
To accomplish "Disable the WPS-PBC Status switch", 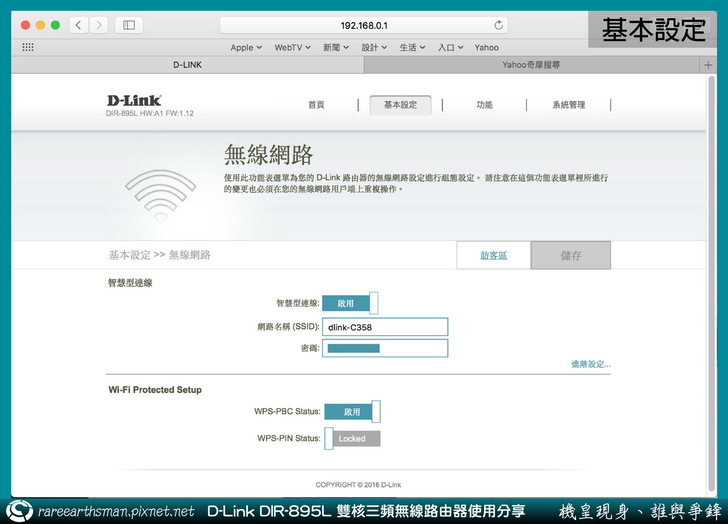I will (x=352, y=411).
